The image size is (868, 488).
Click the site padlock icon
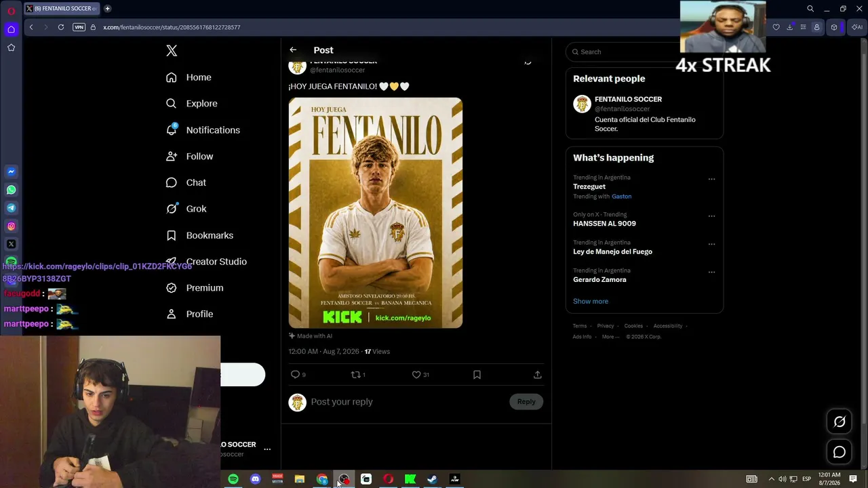click(x=93, y=27)
